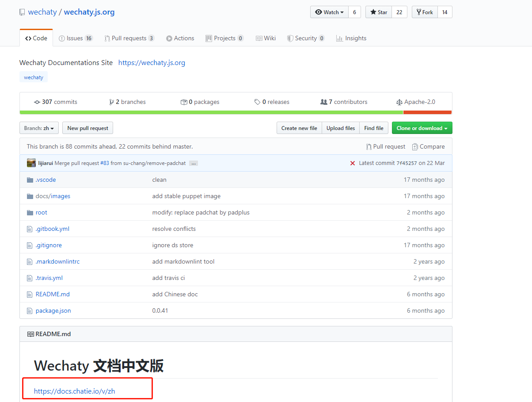The image size is (532, 402).
Task: Click the '0.0.41' commit message
Action: 160,310
